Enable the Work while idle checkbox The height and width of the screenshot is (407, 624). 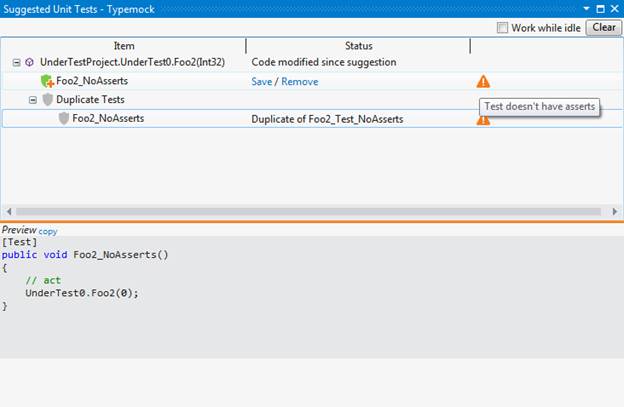pyautogui.click(x=503, y=28)
